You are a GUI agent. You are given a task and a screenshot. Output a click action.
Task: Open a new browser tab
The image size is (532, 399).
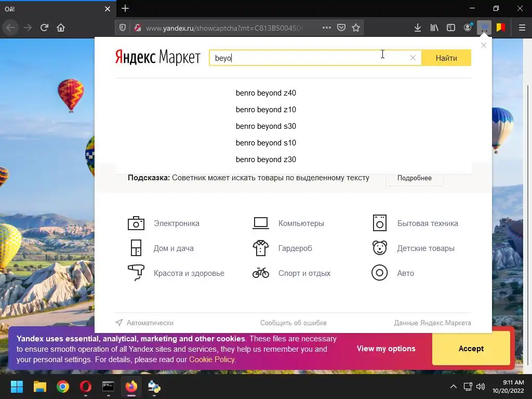point(125,8)
